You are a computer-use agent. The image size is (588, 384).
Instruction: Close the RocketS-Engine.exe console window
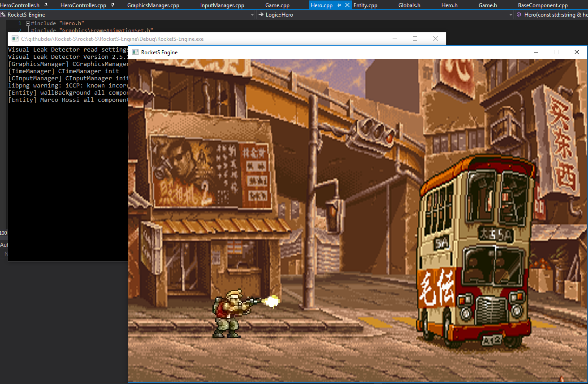click(x=435, y=39)
